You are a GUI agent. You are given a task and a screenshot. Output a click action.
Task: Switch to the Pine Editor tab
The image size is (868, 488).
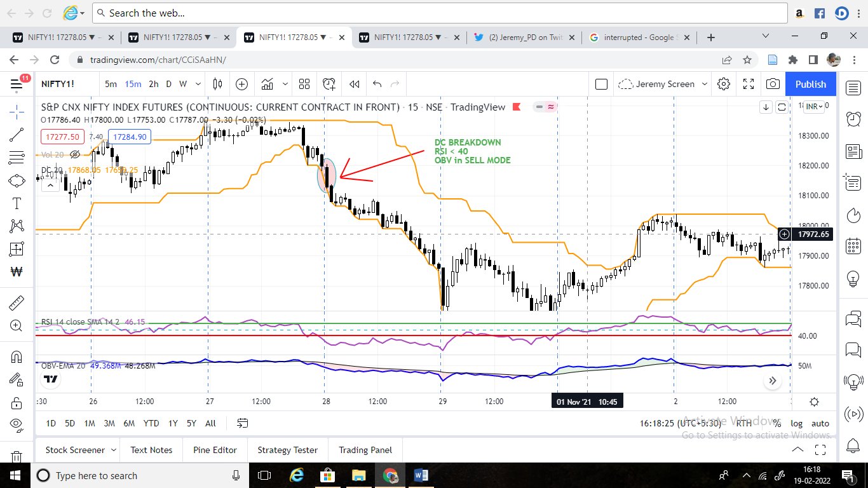coord(215,450)
